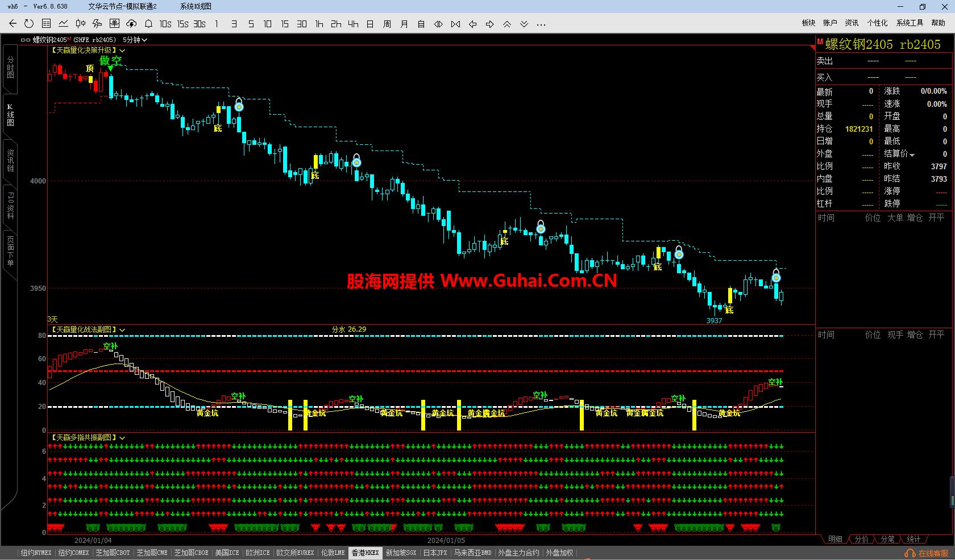Click the back arrow toolbar icon
The height and width of the screenshot is (560, 955).
13,23
